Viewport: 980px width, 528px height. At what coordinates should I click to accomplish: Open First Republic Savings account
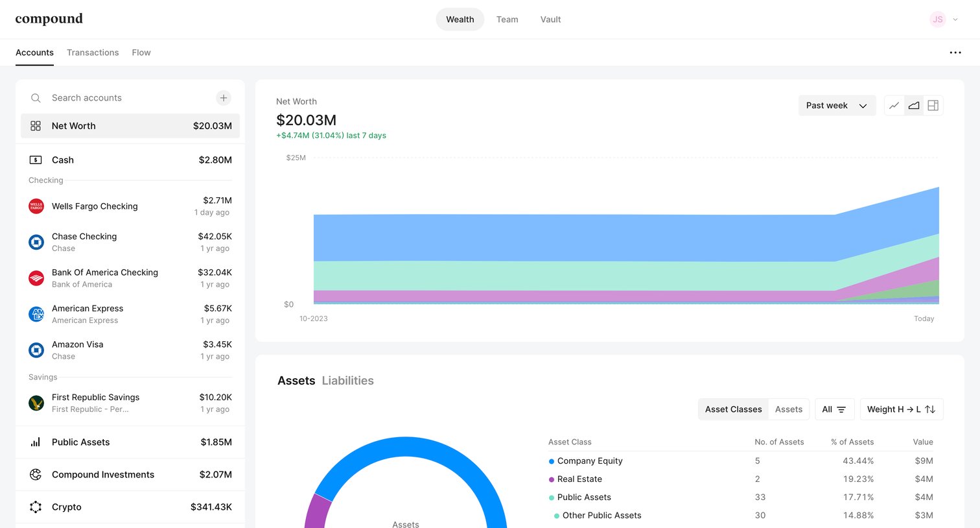click(130, 403)
